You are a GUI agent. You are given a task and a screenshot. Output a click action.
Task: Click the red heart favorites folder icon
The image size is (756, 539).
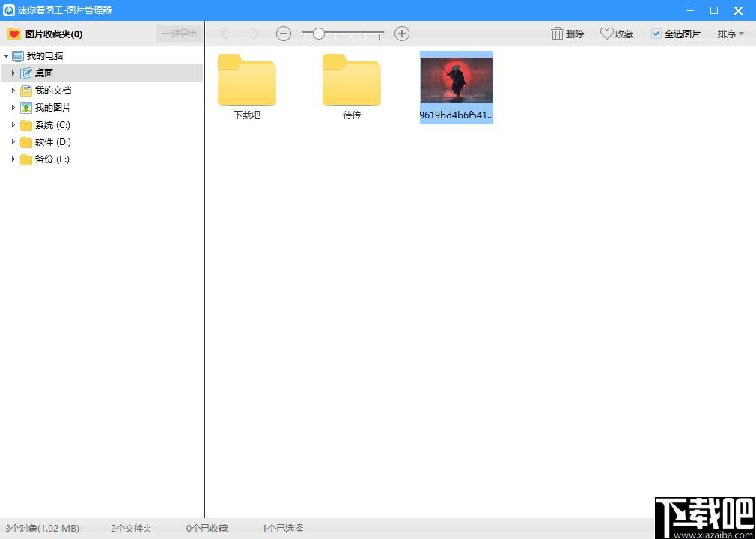(x=14, y=34)
